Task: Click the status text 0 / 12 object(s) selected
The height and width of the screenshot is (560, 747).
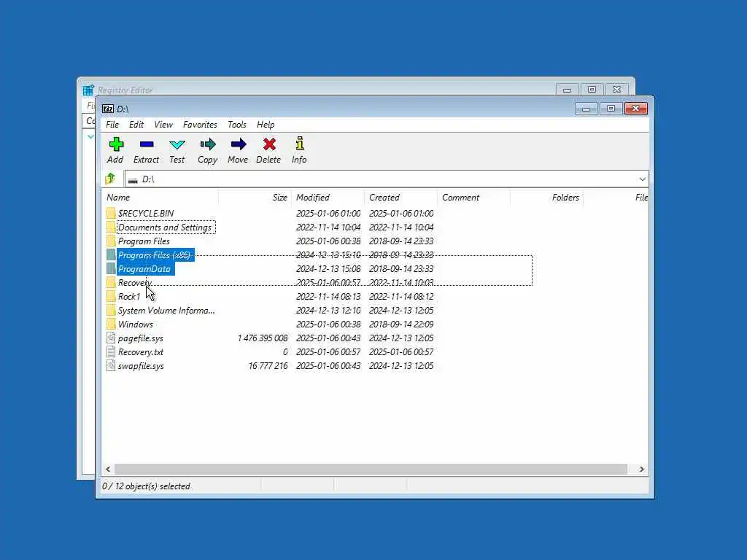Action: [x=146, y=486]
